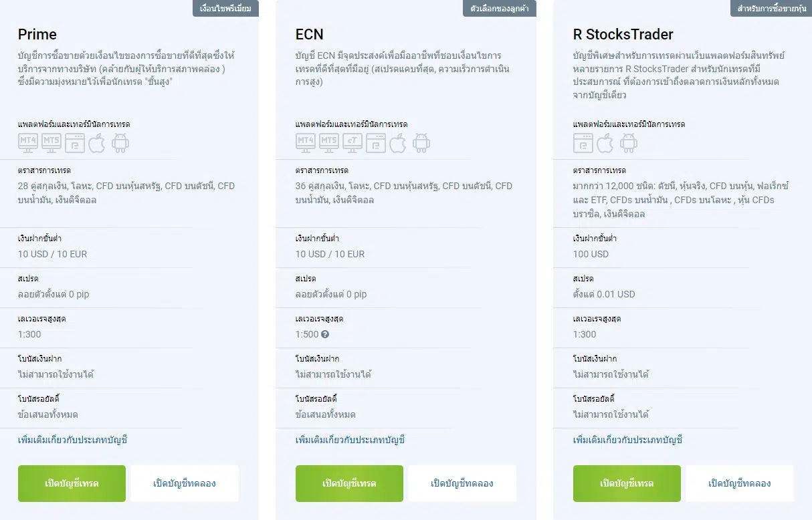Open an ECN demo account with white button
812x520 pixels.
pyautogui.click(x=462, y=483)
